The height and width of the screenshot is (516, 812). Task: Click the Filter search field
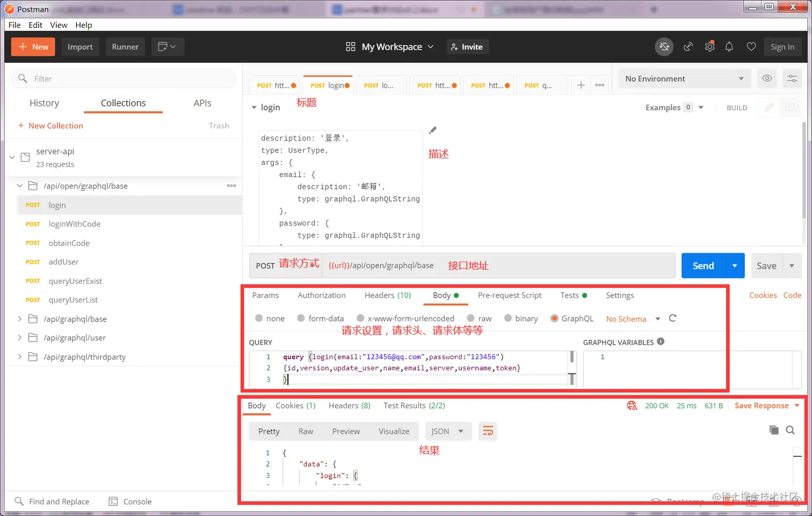[x=124, y=78]
